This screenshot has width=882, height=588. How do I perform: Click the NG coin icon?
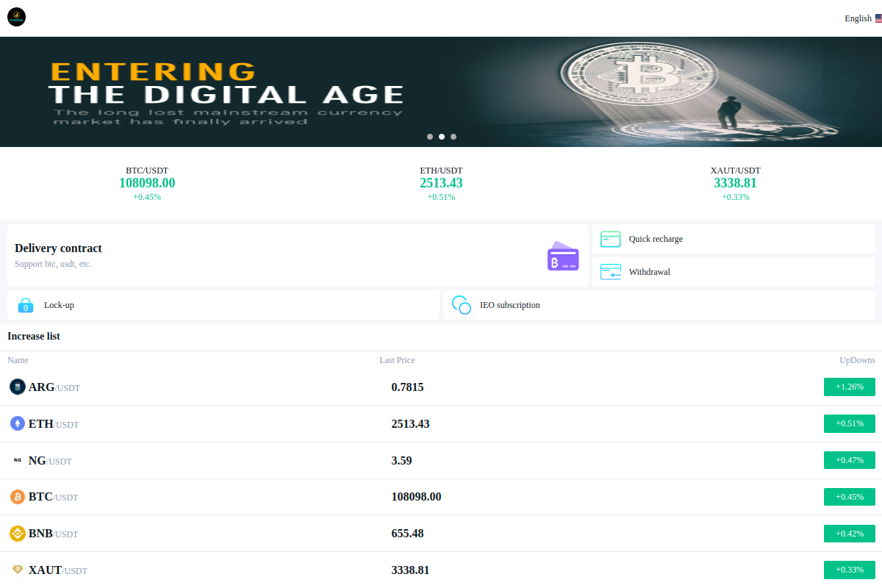tap(18, 460)
